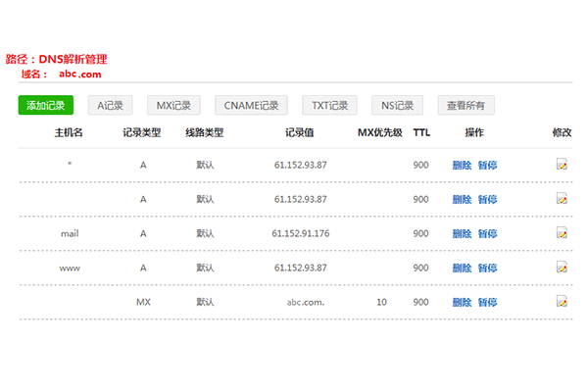Image resolution: width=588 pixels, height=392 pixels.
Task: Click the edit icon for the mail record
Action: tap(562, 233)
